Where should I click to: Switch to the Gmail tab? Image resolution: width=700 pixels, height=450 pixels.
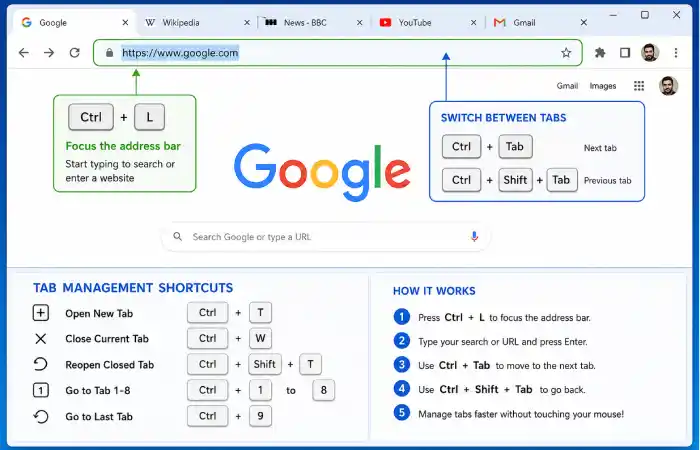(542, 22)
